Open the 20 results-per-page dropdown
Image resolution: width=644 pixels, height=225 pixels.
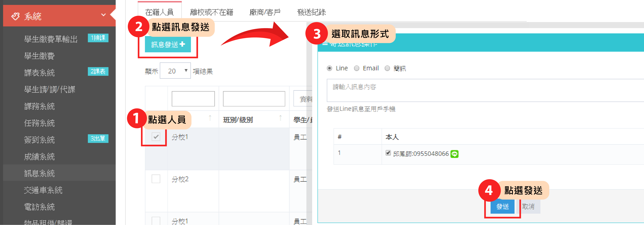175,71
